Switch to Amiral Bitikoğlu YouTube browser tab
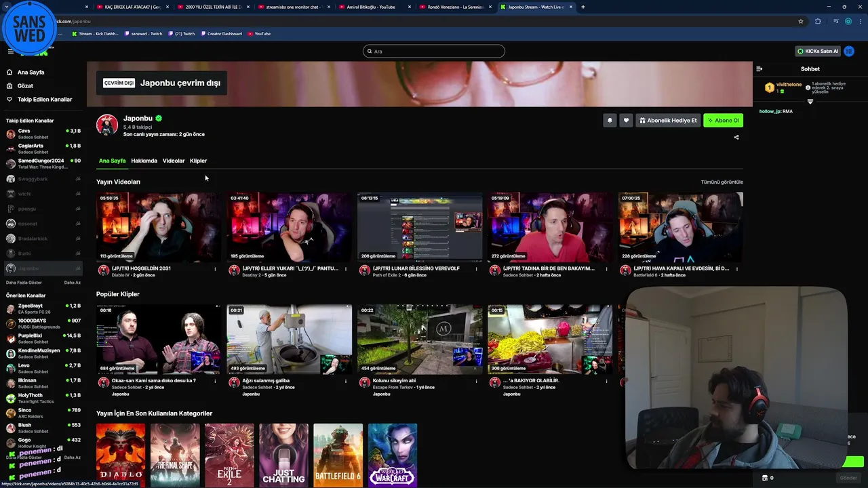868x488 pixels. [x=373, y=7]
